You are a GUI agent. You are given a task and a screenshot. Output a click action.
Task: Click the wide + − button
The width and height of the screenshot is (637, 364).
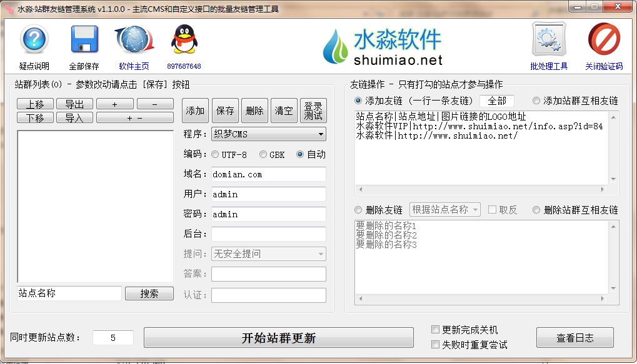135,117
